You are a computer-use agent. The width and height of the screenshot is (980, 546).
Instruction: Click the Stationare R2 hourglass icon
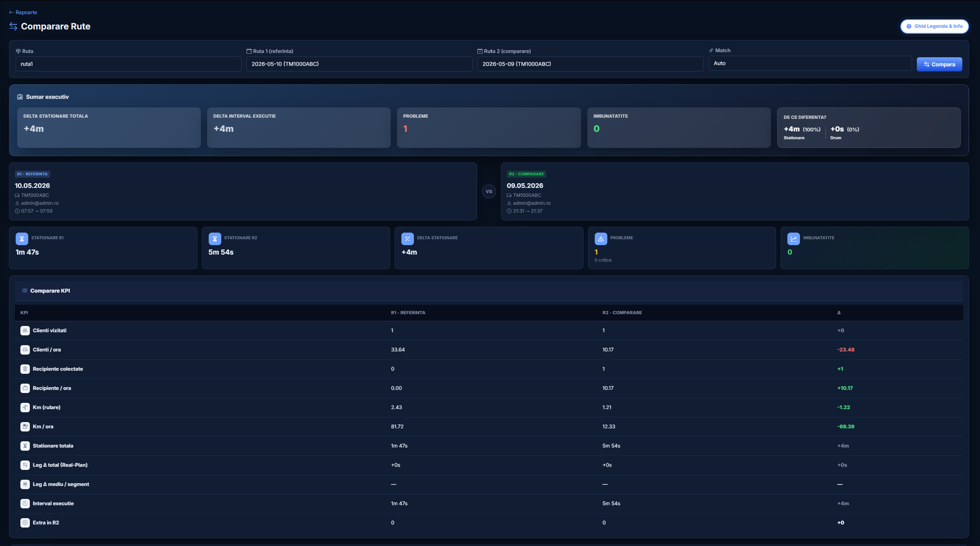click(x=215, y=238)
